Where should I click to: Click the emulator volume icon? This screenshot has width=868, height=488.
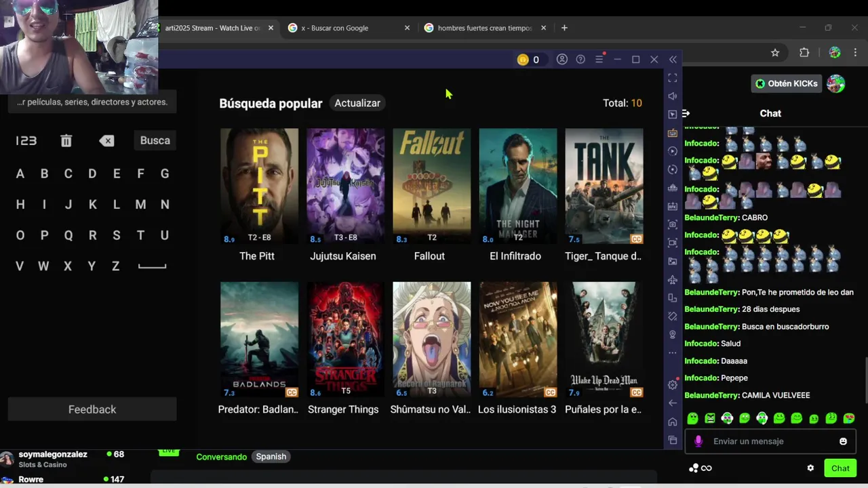tap(673, 96)
